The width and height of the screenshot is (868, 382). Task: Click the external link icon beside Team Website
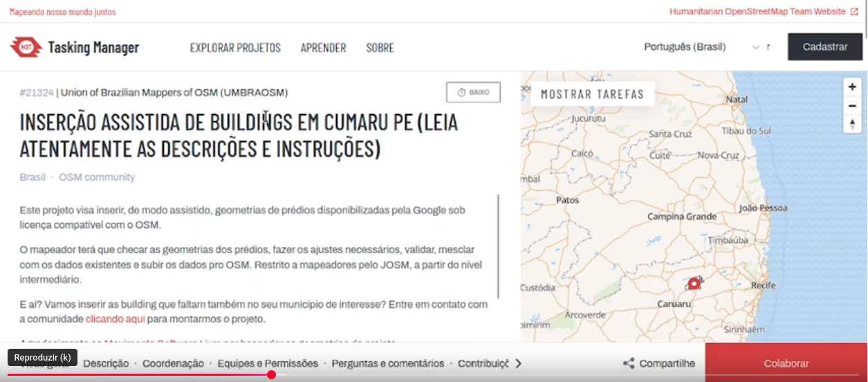pos(854,12)
